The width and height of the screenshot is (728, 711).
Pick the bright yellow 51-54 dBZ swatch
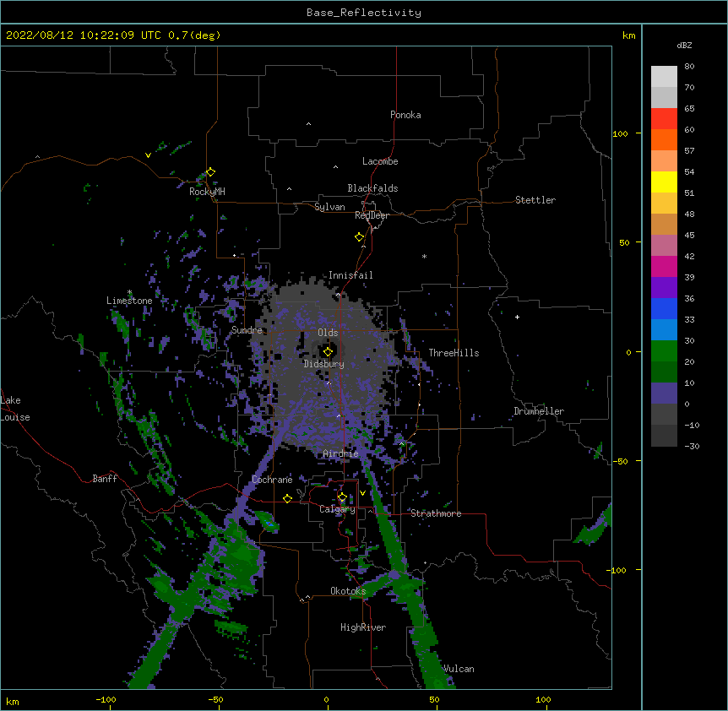(664, 182)
